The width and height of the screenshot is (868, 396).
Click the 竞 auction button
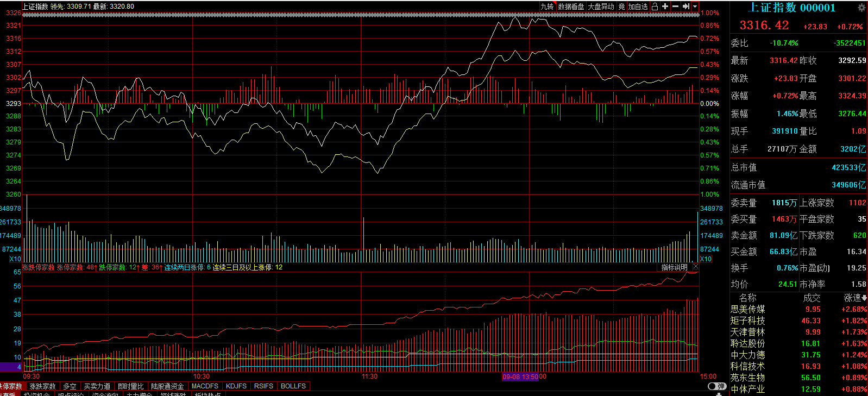[621, 7]
